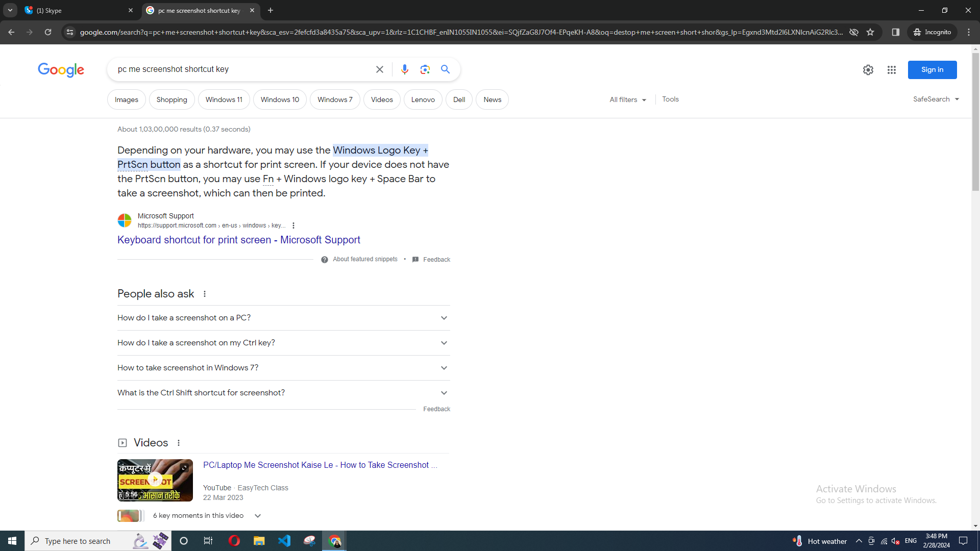
Task: Open more options for Microsoft Support result
Action: [293, 226]
